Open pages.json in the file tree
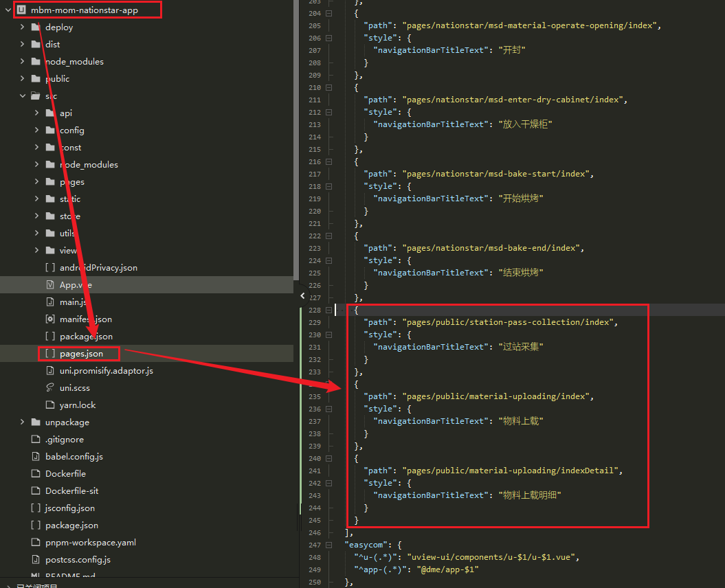 81,354
